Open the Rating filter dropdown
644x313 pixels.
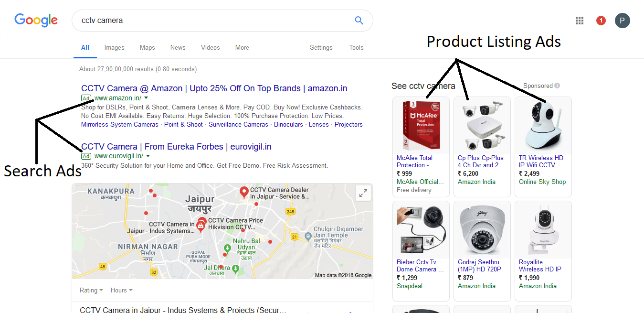(91, 290)
